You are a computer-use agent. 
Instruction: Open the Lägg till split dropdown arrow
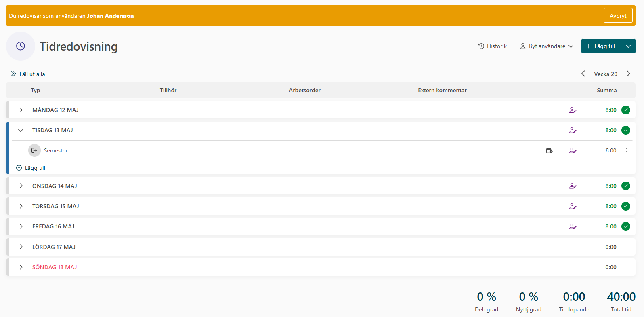[x=628, y=46]
